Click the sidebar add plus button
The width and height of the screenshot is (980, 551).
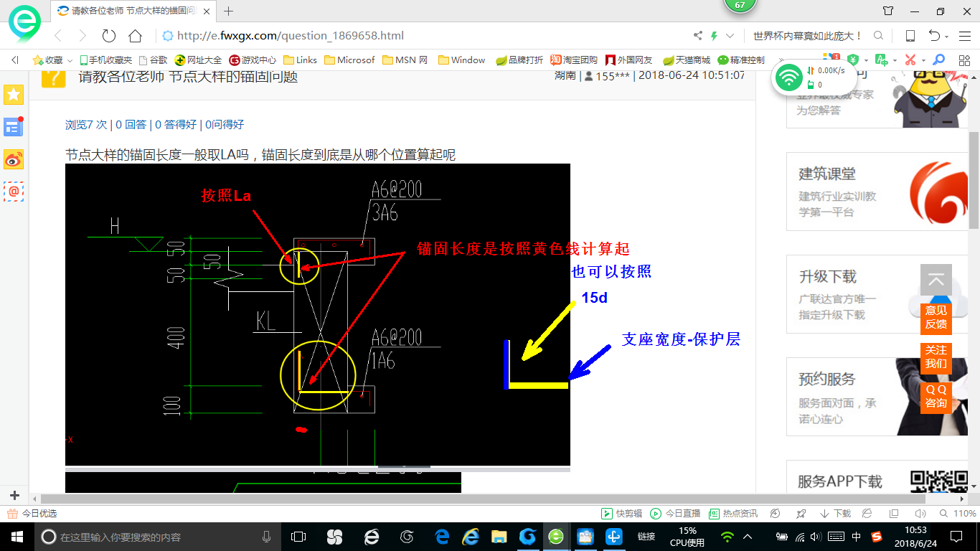(14, 495)
